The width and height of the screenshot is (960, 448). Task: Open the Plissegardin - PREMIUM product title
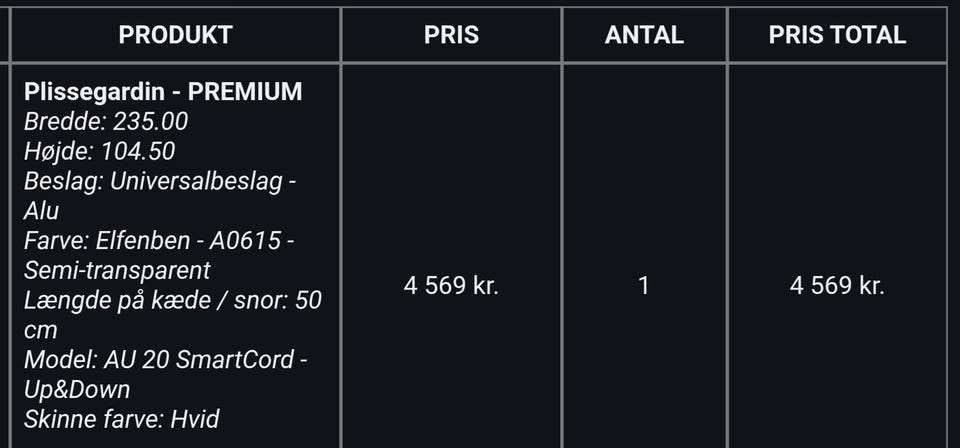click(163, 92)
